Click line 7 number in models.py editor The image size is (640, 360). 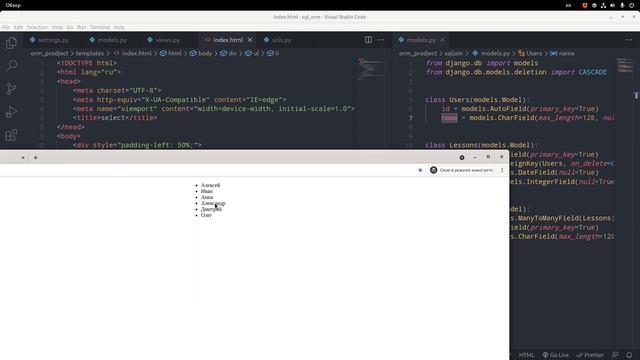411,118
